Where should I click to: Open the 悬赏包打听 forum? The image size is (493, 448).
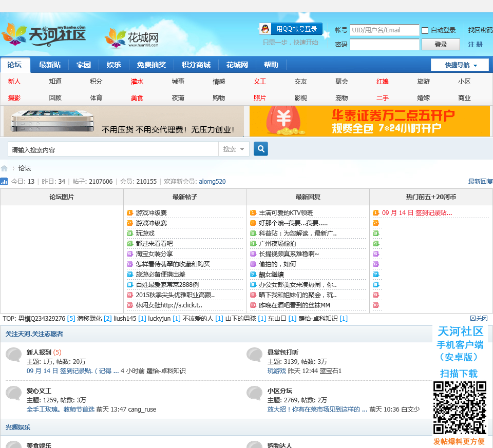click(x=282, y=352)
